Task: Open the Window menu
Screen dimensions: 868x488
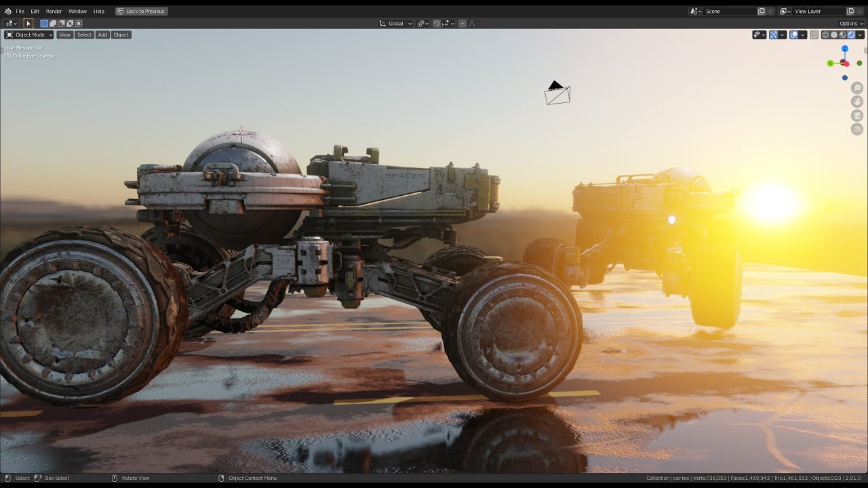Action: click(x=77, y=12)
